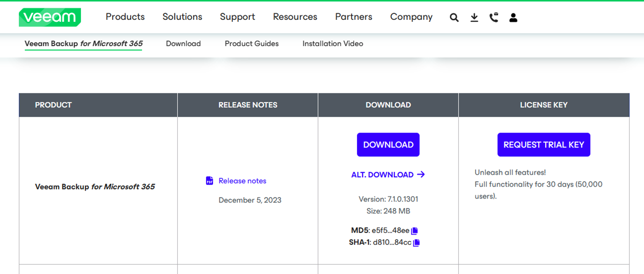
Task: Open the Release notes link
Action: [x=242, y=181]
